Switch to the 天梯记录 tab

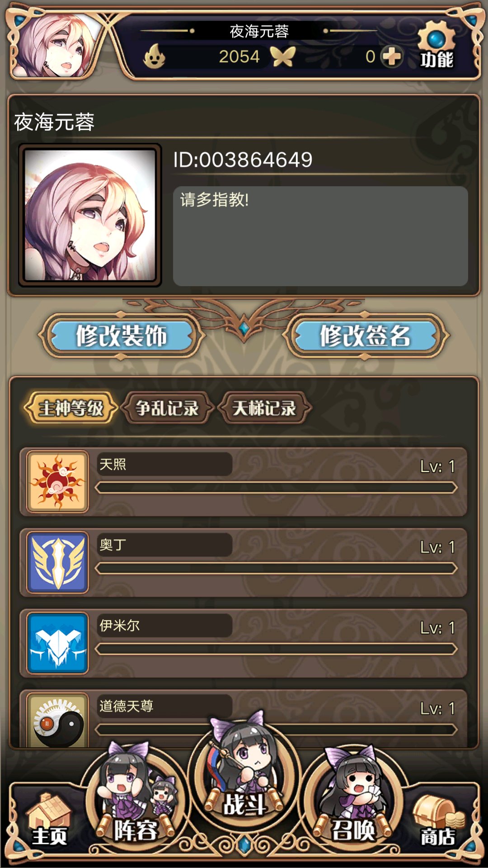click(x=264, y=408)
